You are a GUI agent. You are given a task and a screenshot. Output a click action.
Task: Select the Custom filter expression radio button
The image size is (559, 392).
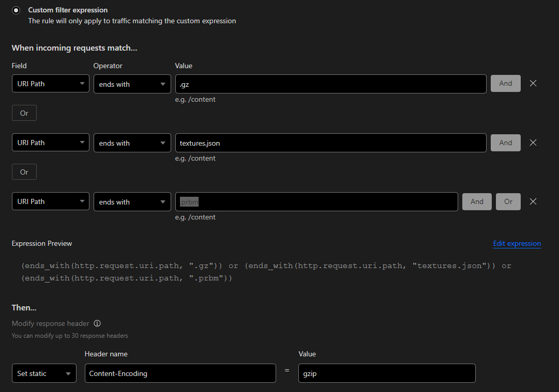pyautogui.click(x=16, y=10)
